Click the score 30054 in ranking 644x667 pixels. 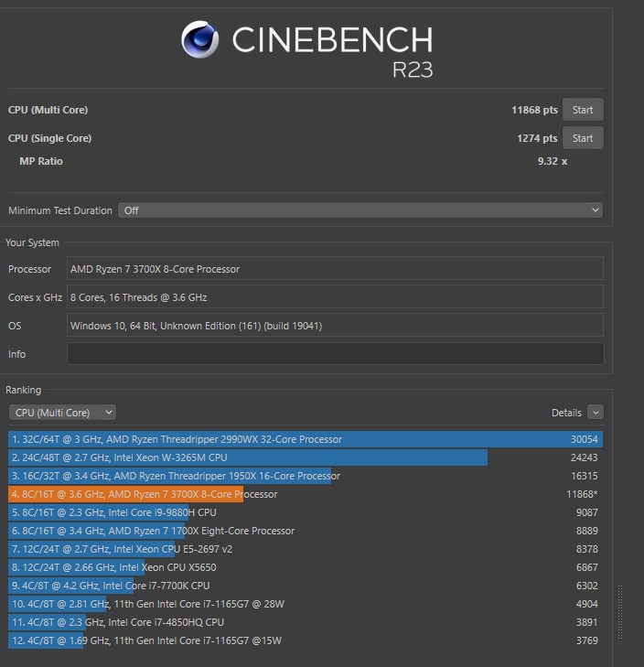[584, 439]
